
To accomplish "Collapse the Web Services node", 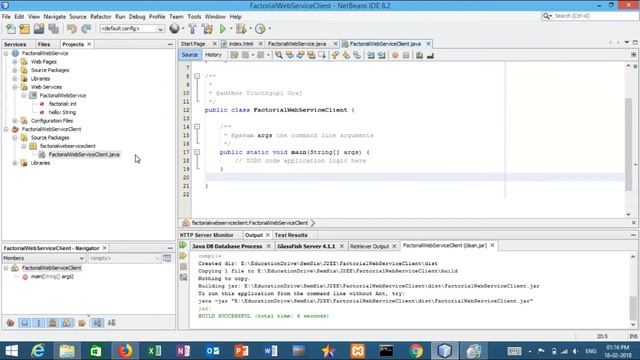I will 15,87.
